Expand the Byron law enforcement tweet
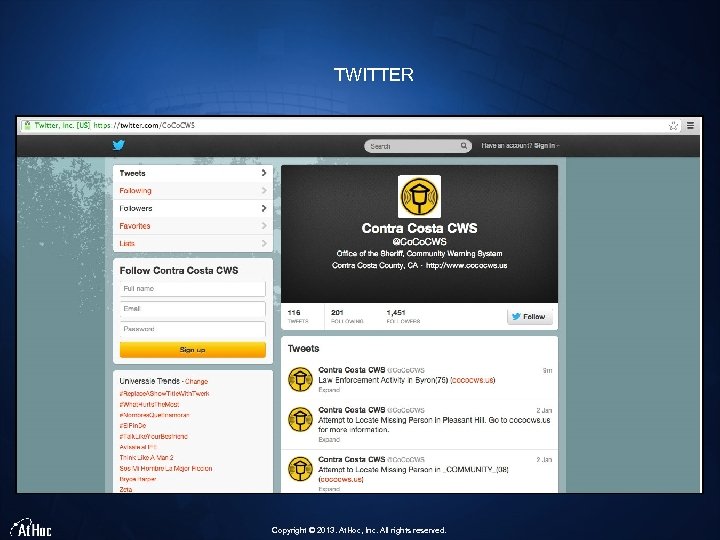720x540 pixels. [x=329, y=390]
